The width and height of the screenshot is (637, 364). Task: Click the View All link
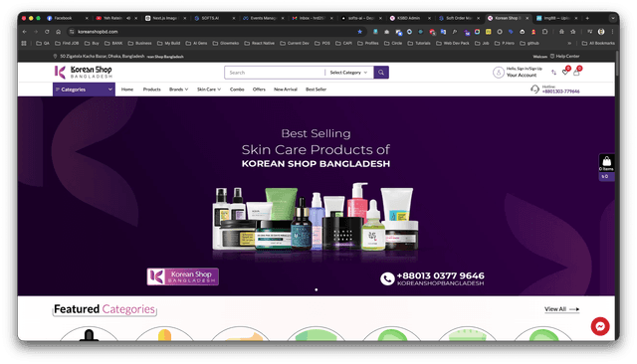point(561,309)
